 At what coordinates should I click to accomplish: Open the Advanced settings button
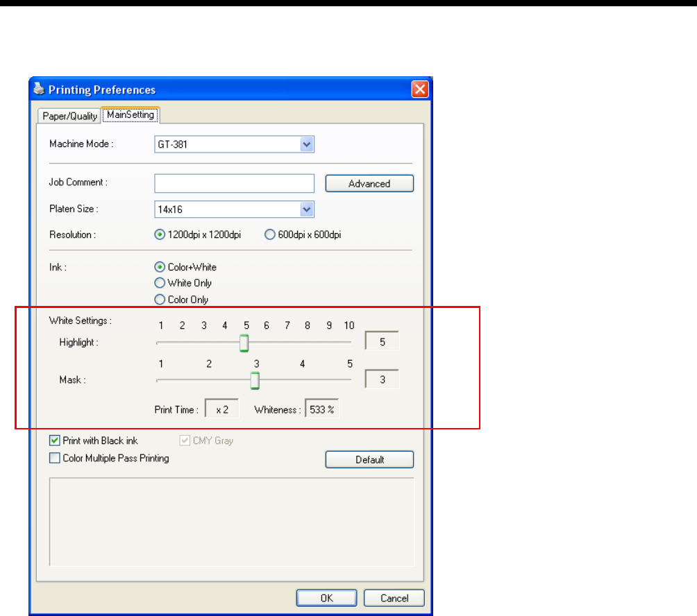[x=369, y=183]
